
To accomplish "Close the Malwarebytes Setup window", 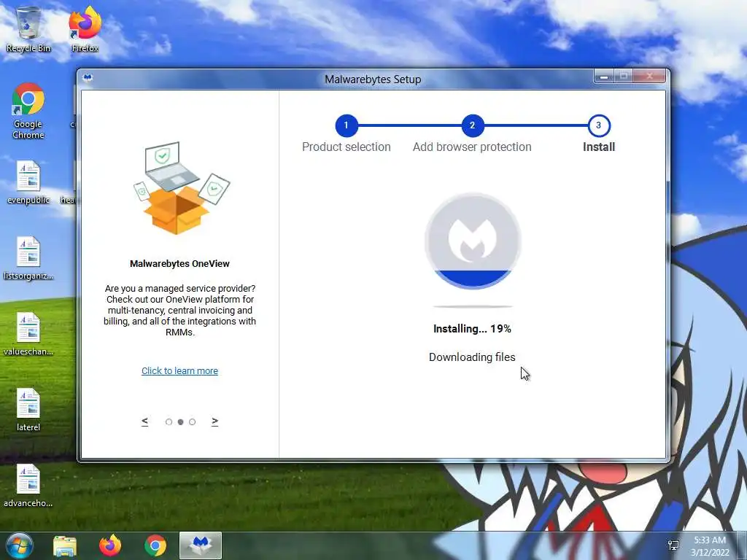I will coord(649,76).
